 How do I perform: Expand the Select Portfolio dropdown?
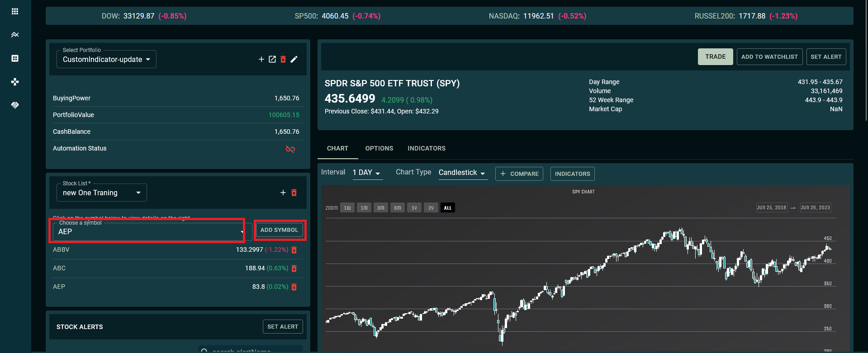pyautogui.click(x=106, y=59)
